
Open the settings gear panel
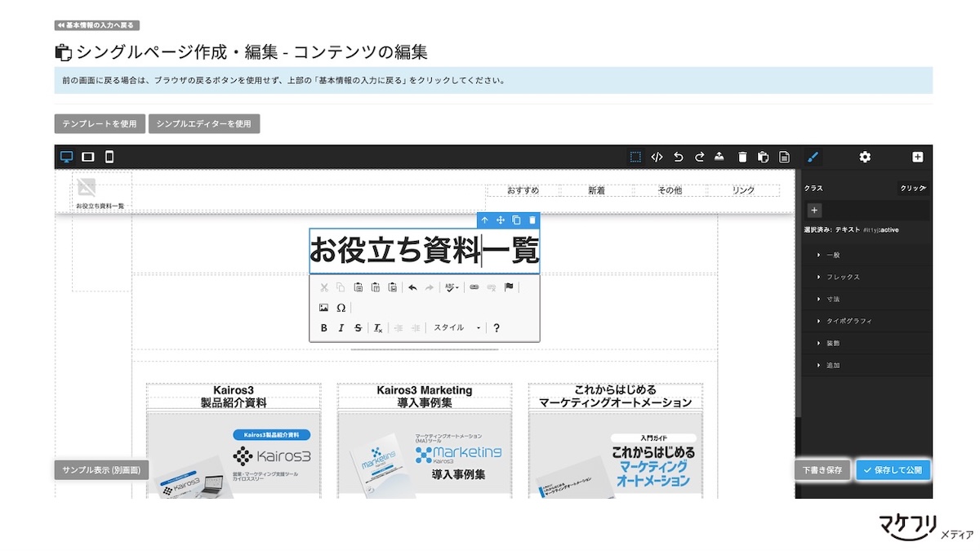pyautogui.click(x=864, y=157)
